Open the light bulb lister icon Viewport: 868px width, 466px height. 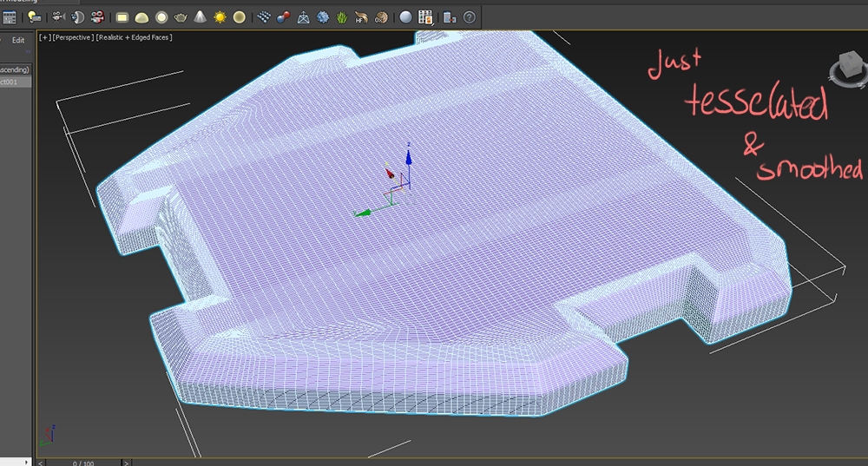point(34,17)
